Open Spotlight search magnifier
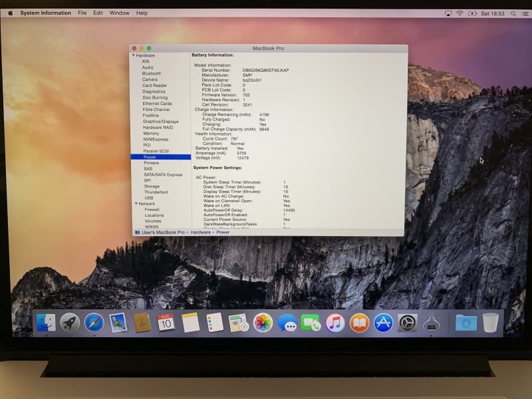The width and height of the screenshot is (532, 399). (513, 13)
